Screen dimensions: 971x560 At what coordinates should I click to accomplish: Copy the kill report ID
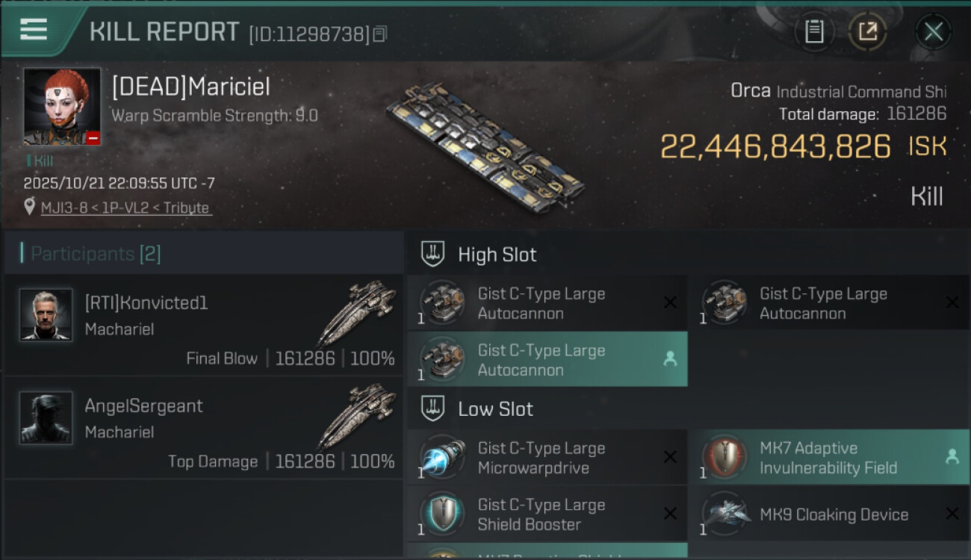tap(379, 34)
